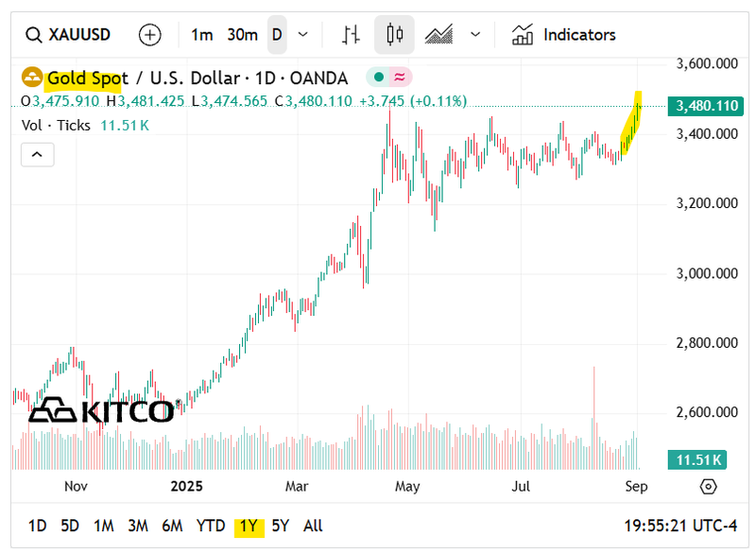756x553 pixels.
Task: Open the timeframe dropdown next to D
Action: [300, 34]
